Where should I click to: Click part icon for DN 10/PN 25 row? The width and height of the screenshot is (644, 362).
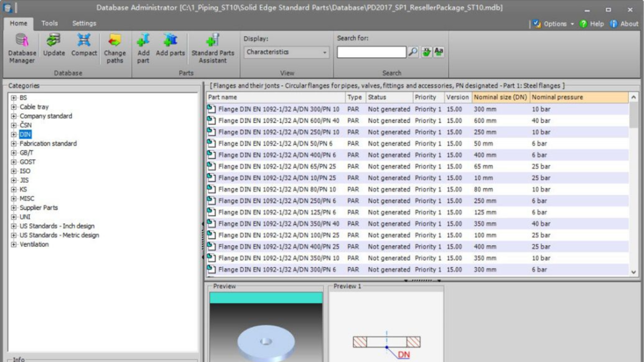pyautogui.click(x=211, y=178)
